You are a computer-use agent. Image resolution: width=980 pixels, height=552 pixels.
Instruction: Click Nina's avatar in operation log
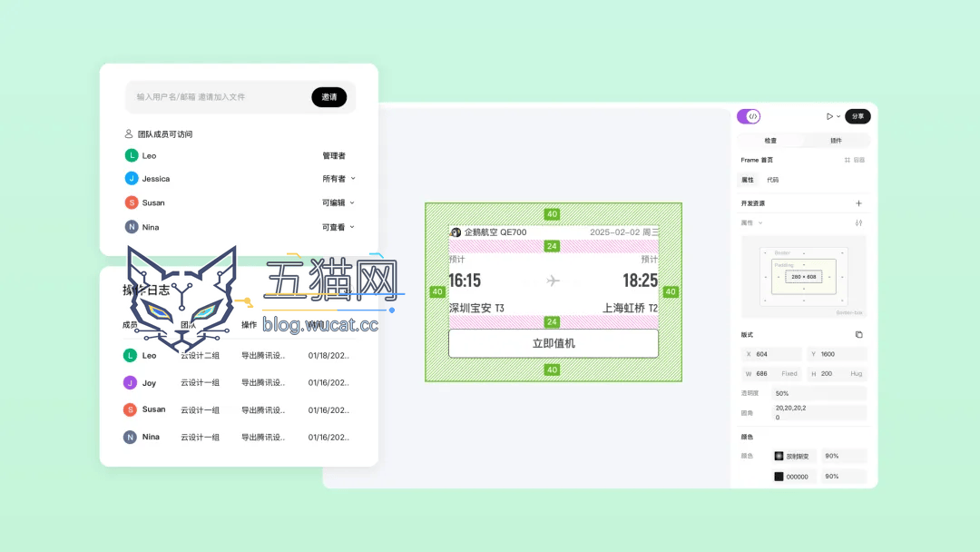pos(130,437)
